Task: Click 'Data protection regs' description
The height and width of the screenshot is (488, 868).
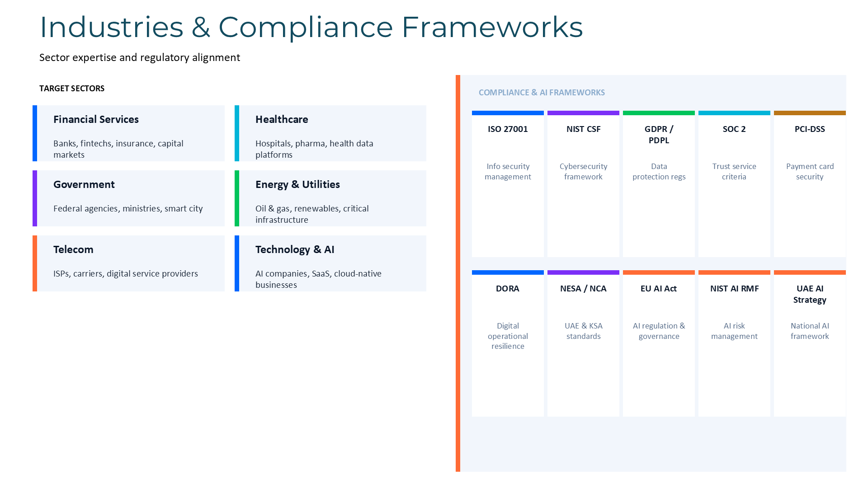Action: 659,172
